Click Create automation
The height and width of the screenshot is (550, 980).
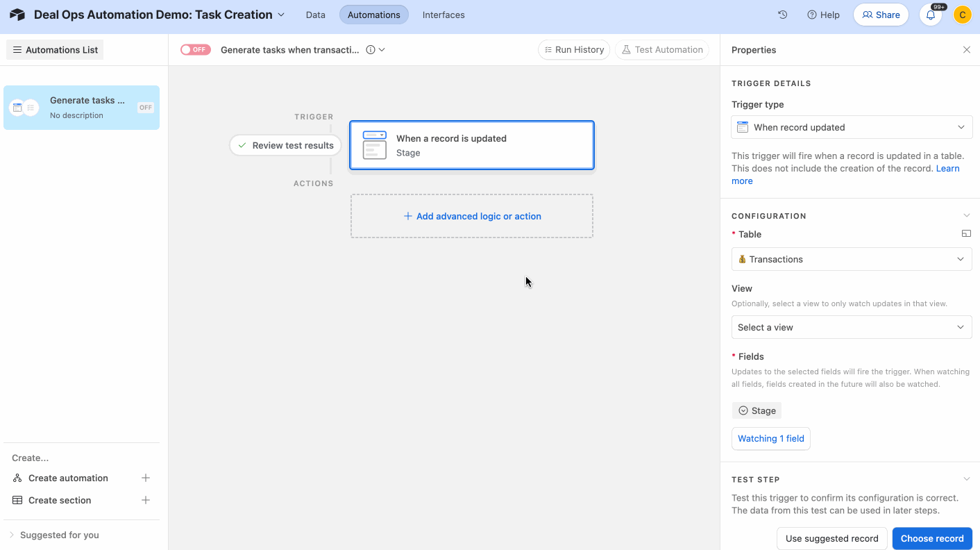[x=68, y=478]
